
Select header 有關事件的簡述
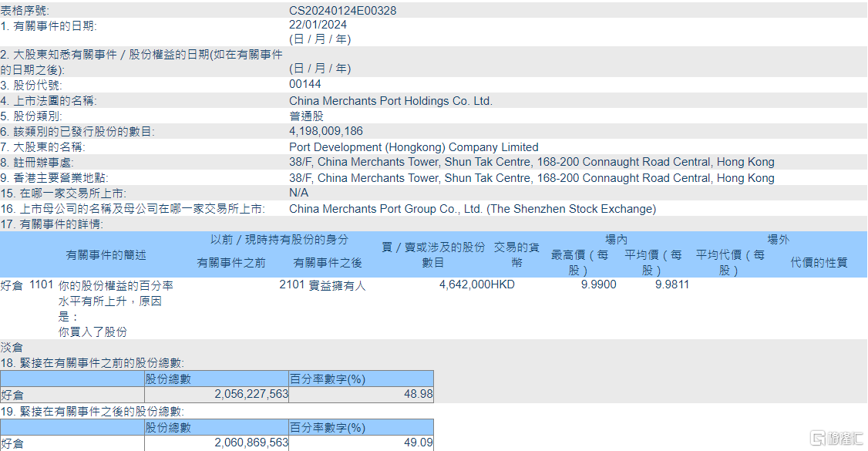(106, 255)
